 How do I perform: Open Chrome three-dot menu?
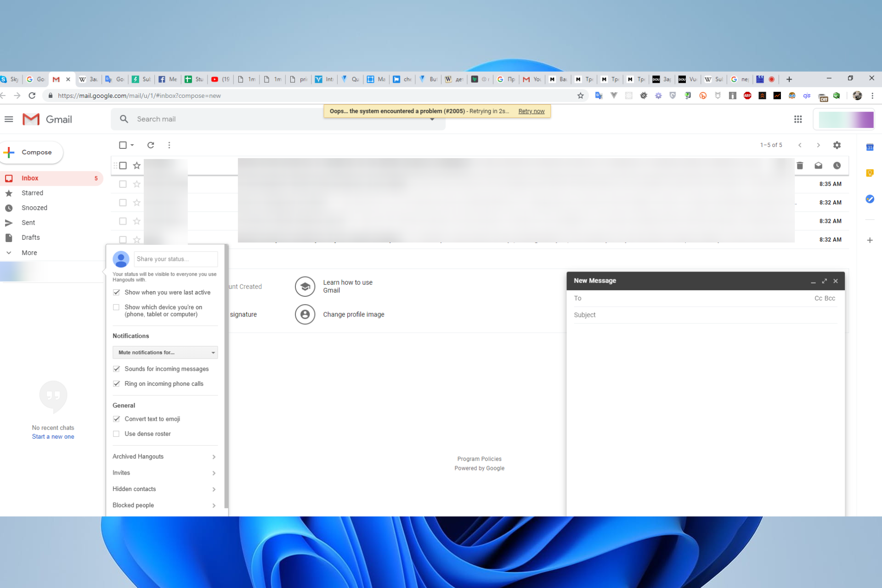(872, 96)
